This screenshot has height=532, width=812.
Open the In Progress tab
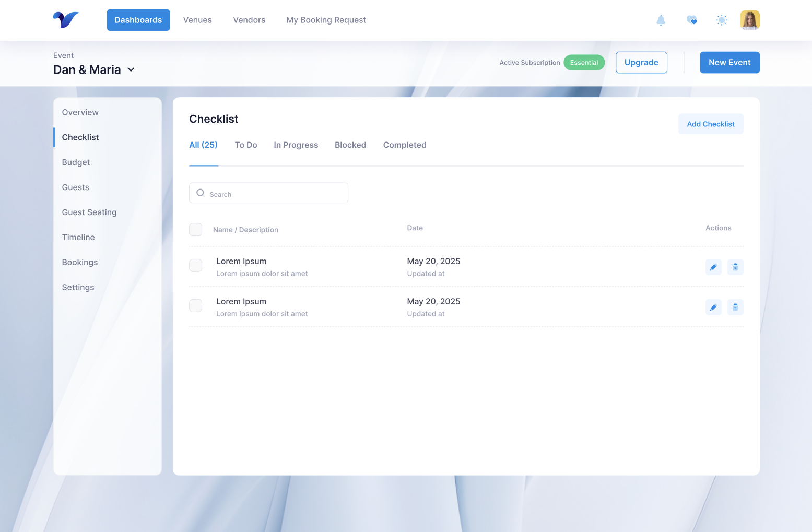(x=296, y=145)
